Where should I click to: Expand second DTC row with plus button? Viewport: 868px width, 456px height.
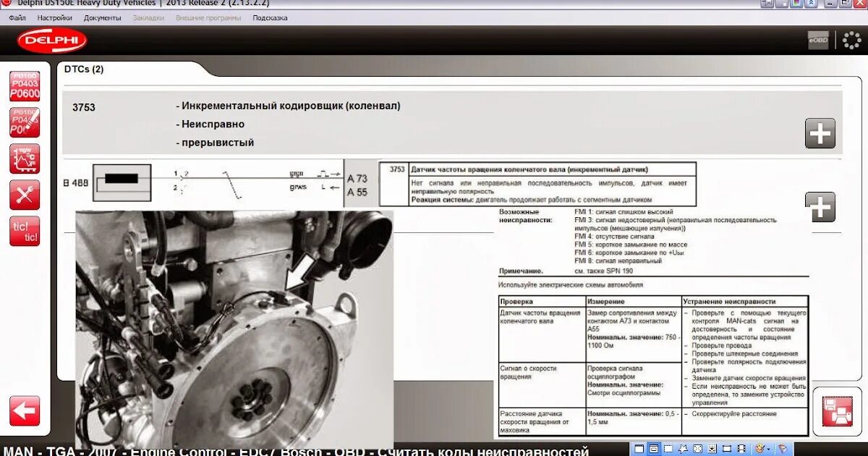(820, 207)
